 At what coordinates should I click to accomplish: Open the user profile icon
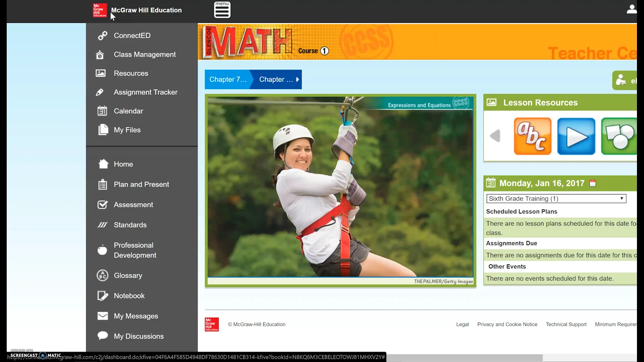(x=632, y=9)
